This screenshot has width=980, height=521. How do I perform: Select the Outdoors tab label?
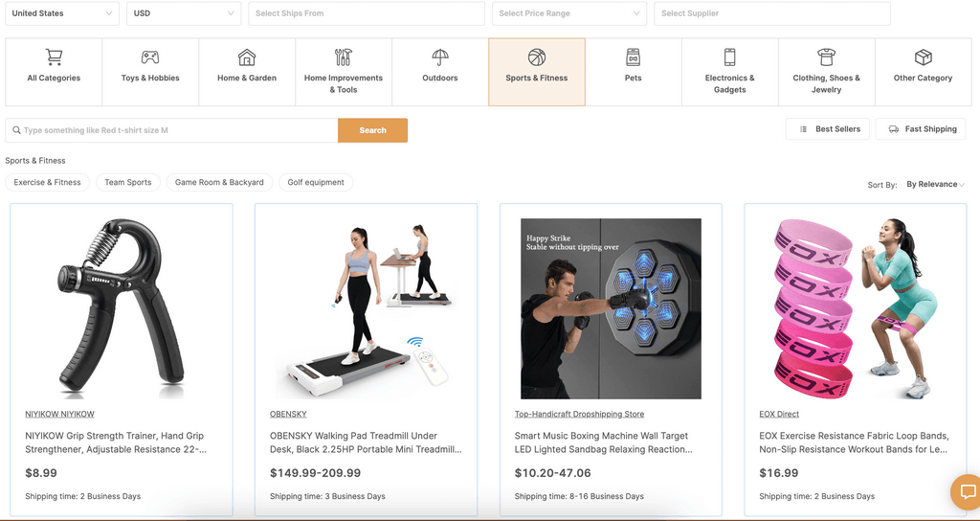(440, 79)
